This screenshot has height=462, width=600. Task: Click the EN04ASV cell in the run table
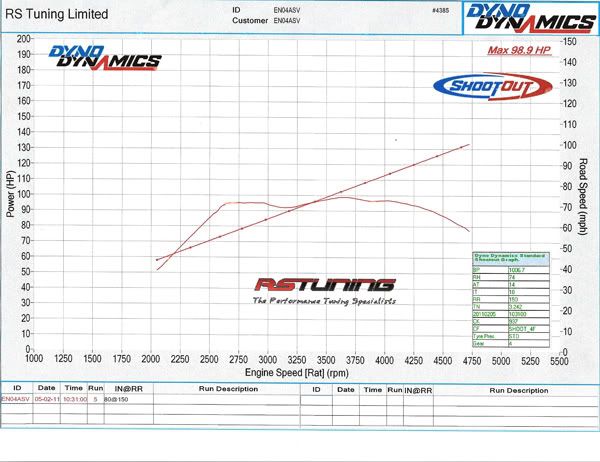(15, 399)
